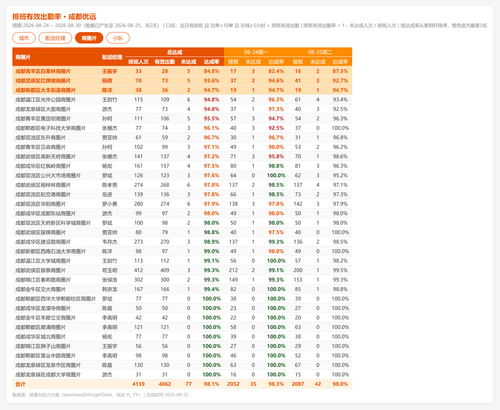Select row 成都成华区成都东站商圈片

(x=182, y=213)
